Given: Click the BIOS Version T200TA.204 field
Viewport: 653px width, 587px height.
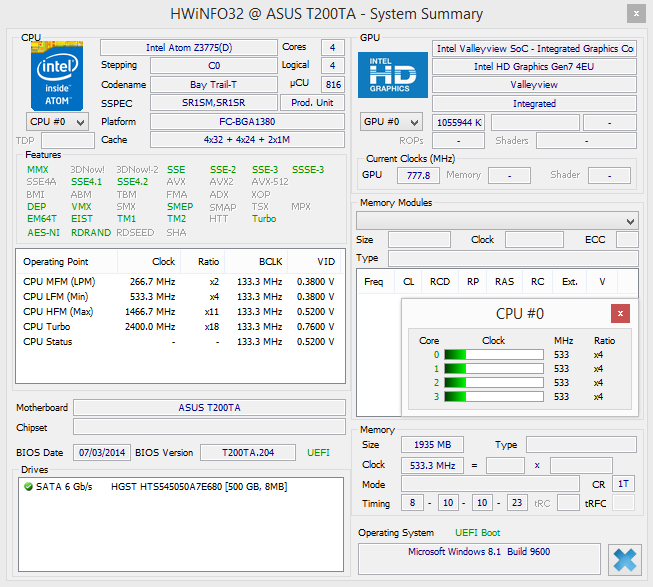Looking at the screenshot, I should (x=248, y=453).
